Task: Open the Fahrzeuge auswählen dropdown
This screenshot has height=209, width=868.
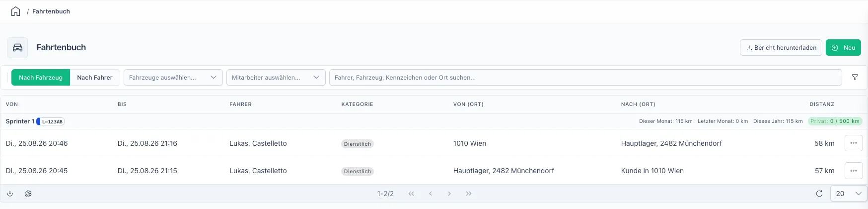Action: pos(173,78)
